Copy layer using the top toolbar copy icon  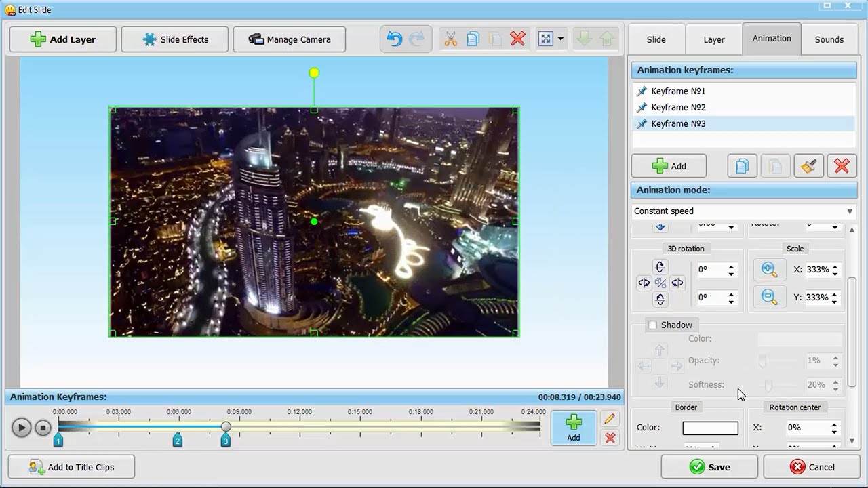pos(473,39)
